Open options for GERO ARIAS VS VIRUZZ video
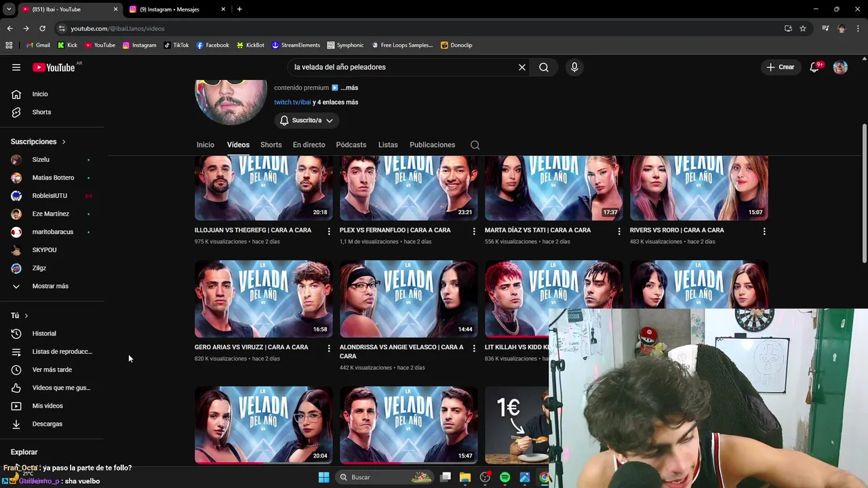Viewport: 868px width, 488px height. (329, 348)
